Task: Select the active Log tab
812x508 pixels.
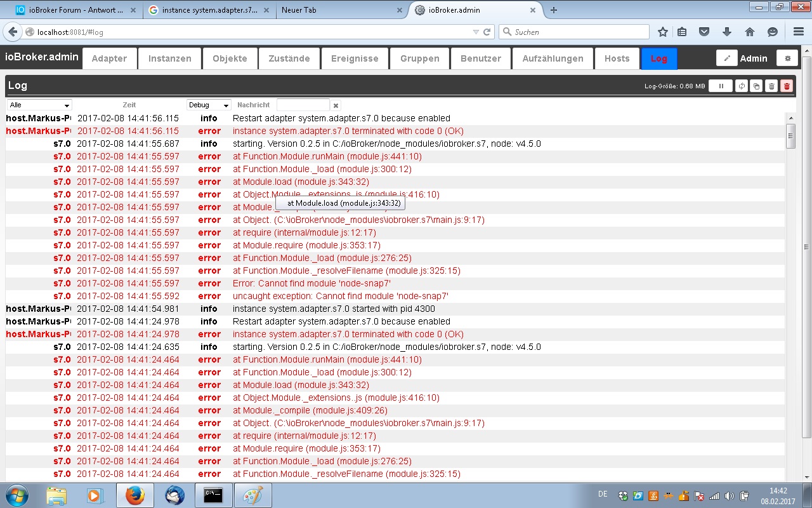Action: click(659, 58)
